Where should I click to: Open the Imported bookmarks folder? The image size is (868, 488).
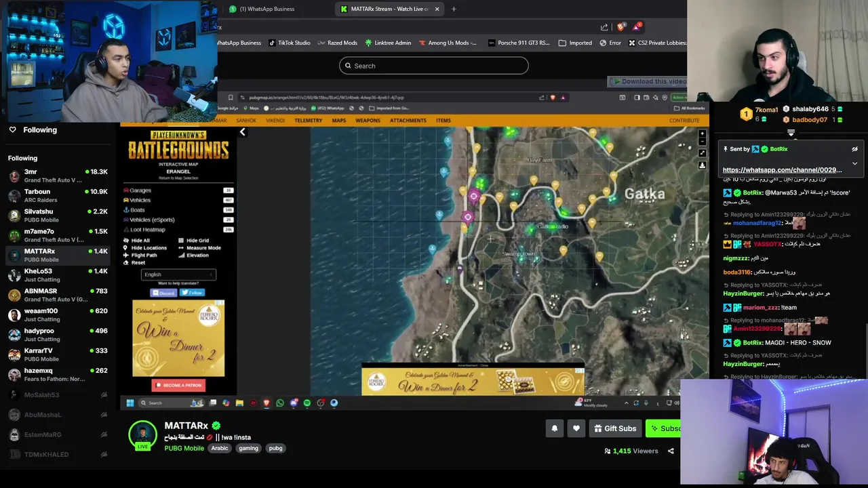coord(575,43)
